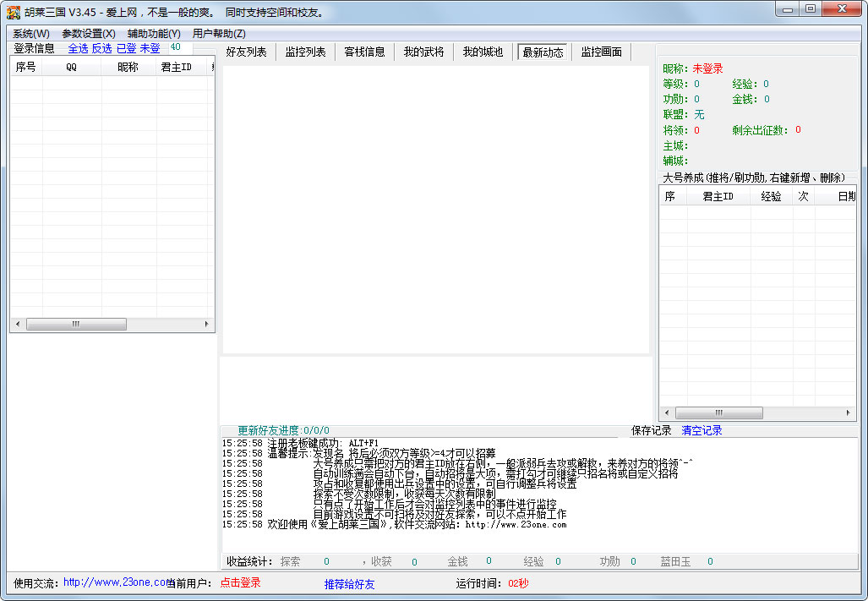Open the 参数设置(X) menu
Screen dimensions: 868x601
(89, 34)
